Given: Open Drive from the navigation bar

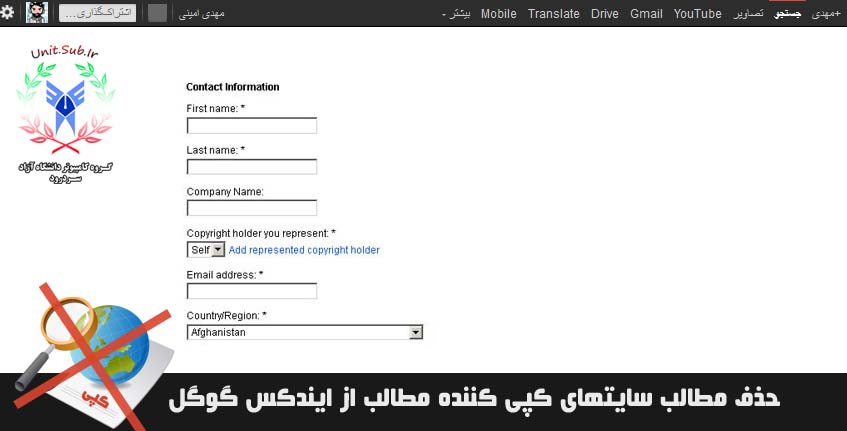Looking at the screenshot, I should (x=605, y=14).
